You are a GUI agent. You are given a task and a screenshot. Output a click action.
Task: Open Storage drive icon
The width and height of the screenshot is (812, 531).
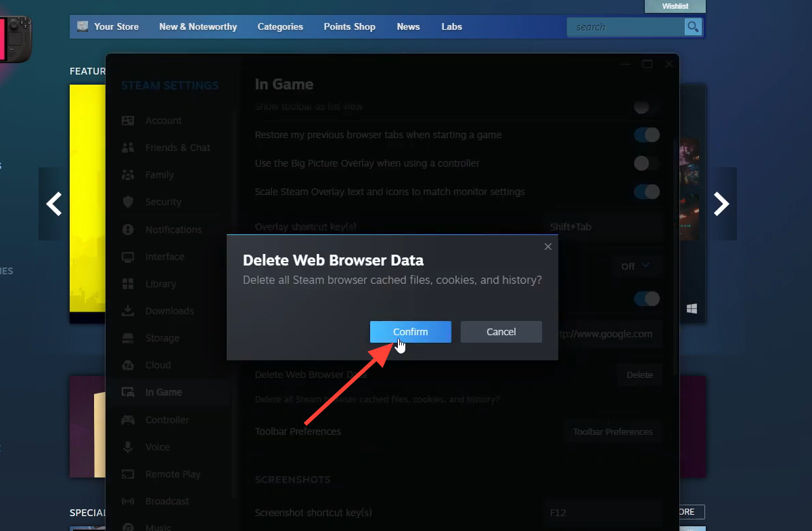(x=128, y=338)
